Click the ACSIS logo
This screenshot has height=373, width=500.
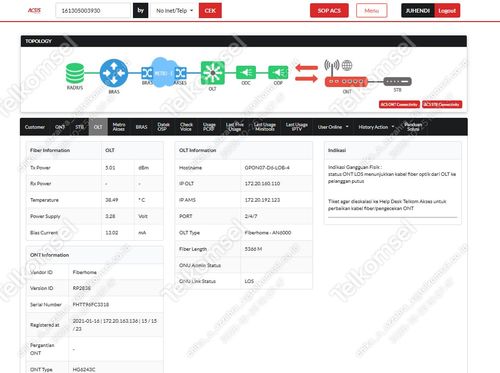[x=34, y=10]
